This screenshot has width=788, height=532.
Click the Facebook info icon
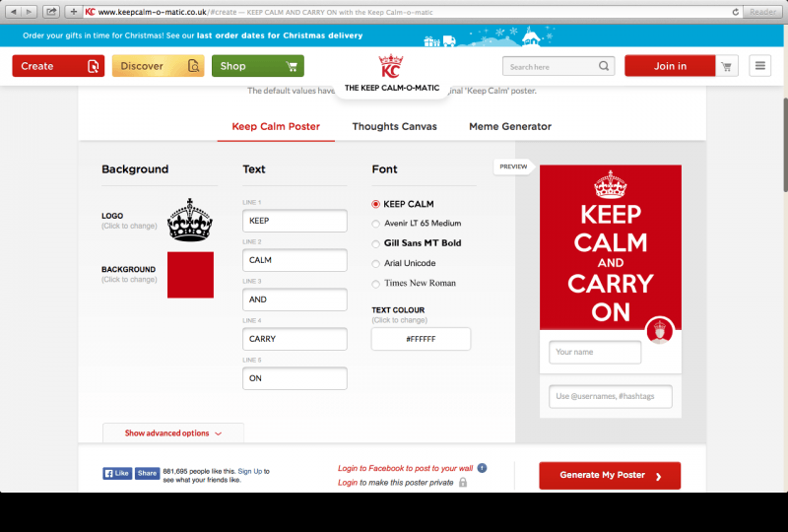(482, 468)
